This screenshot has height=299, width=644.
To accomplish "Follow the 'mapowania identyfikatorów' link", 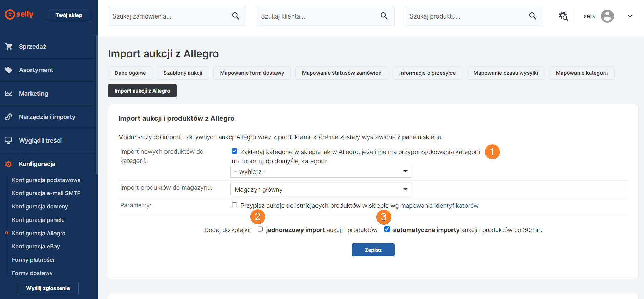I will 439,206.
